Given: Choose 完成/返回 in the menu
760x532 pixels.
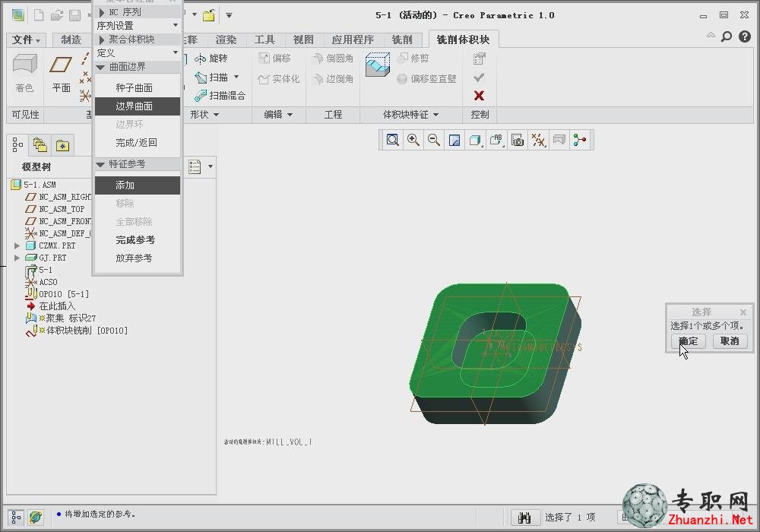Looking at the screenshot, I should [x=138, y=142].
